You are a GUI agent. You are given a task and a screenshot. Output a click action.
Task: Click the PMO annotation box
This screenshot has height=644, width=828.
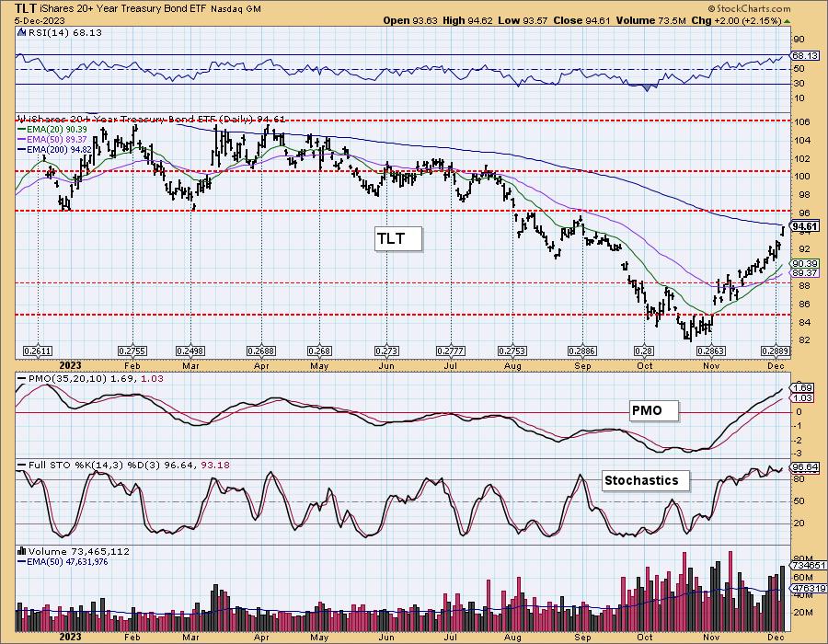(654, 410)
